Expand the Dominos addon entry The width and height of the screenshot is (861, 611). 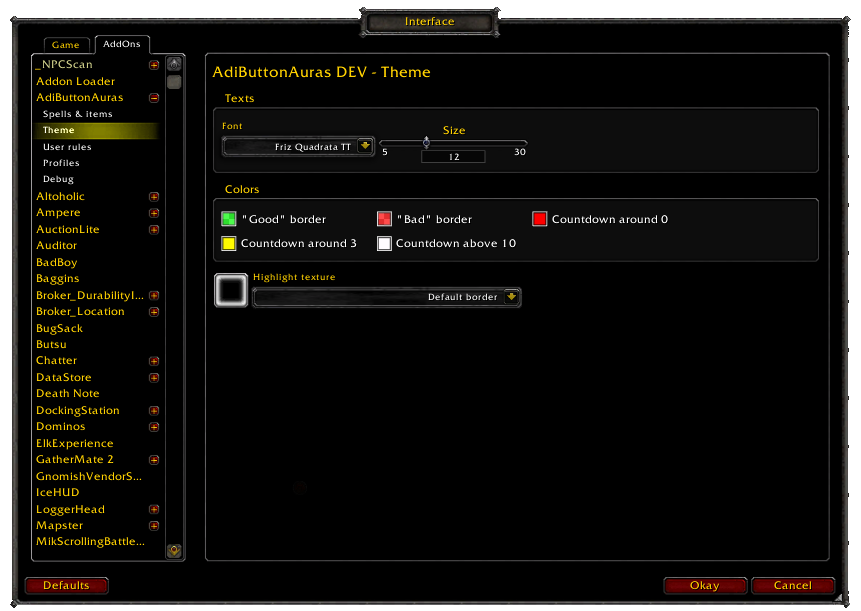154,427
